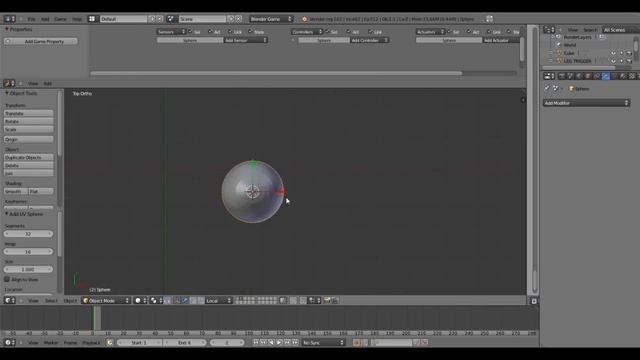Open the Help menu
Viewport: 640px width, 360px height.
pos(77,19)
